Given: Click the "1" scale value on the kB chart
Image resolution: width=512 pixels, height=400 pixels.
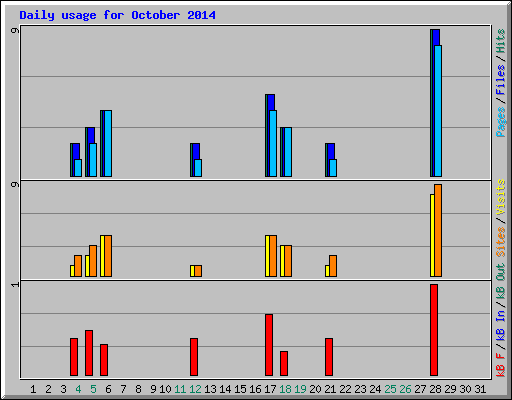Looking at the screenshot, I should 15,284.
